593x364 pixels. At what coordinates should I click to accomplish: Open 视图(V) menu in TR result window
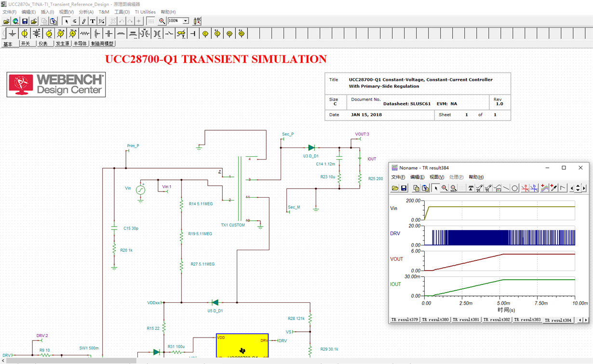[437, 177]
